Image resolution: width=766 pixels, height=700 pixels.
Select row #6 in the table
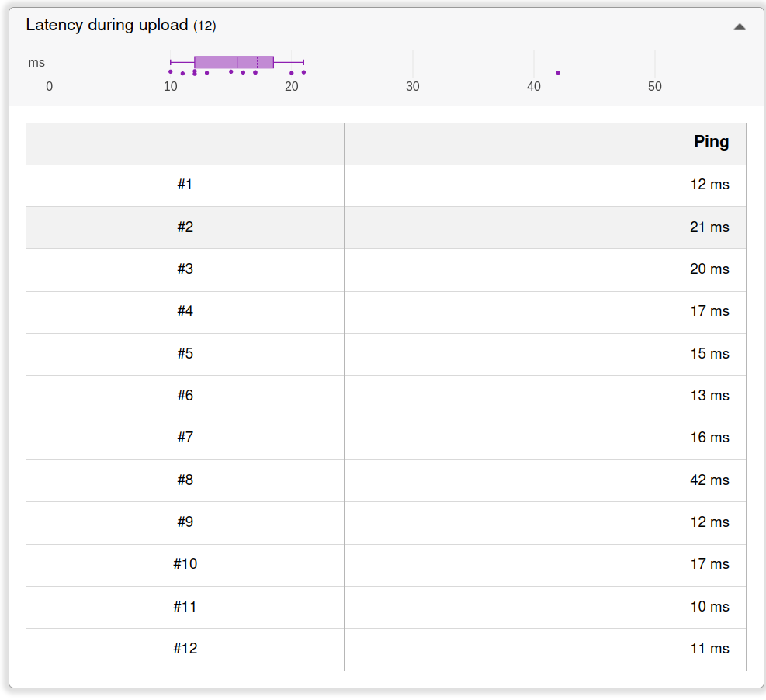185,396
